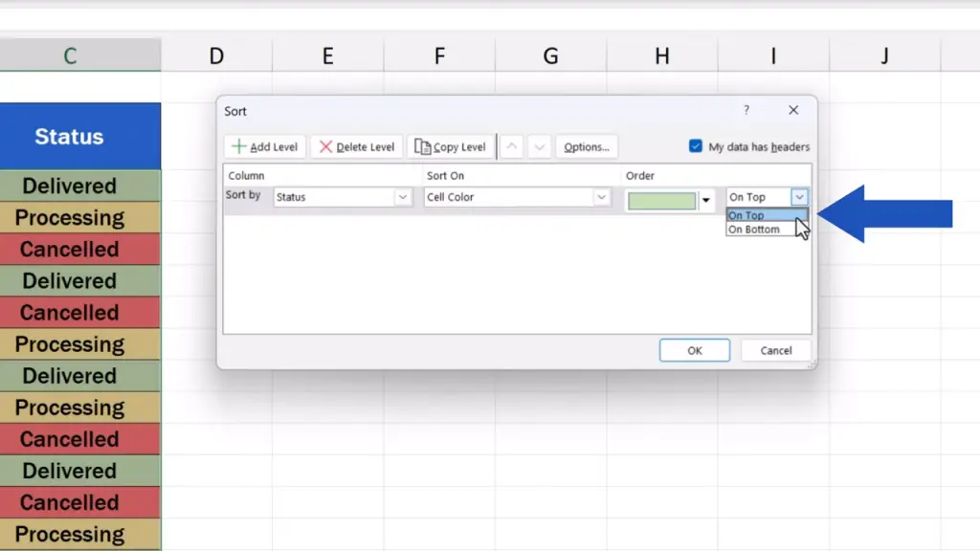Click the Delete Level red X icon

[x=326, y=147]
